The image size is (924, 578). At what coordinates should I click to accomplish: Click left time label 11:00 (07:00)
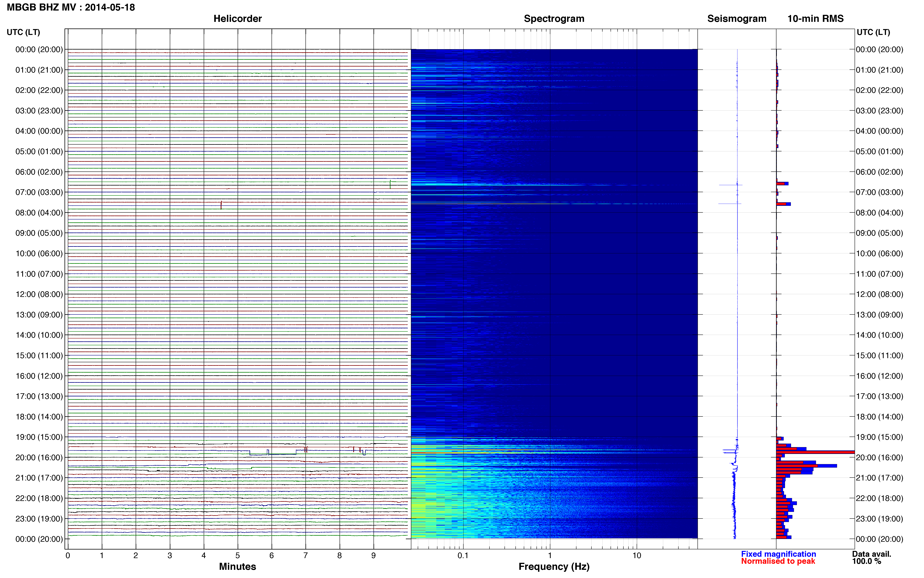[39, 274]
